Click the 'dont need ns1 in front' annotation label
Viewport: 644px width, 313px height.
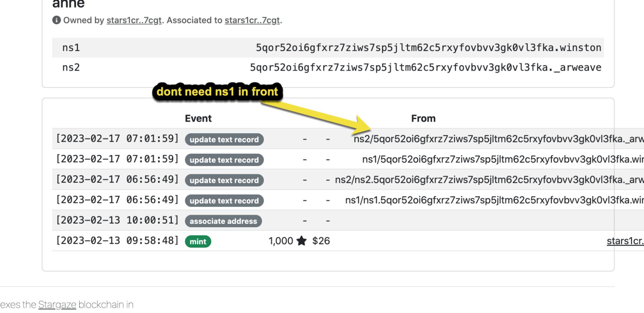click(x=217, y=92)
